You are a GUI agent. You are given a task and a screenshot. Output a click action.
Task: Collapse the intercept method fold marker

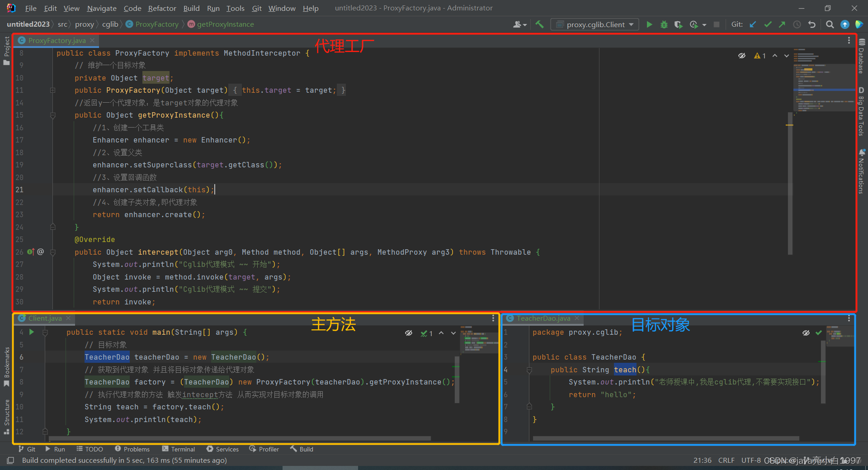pos(52,252)
